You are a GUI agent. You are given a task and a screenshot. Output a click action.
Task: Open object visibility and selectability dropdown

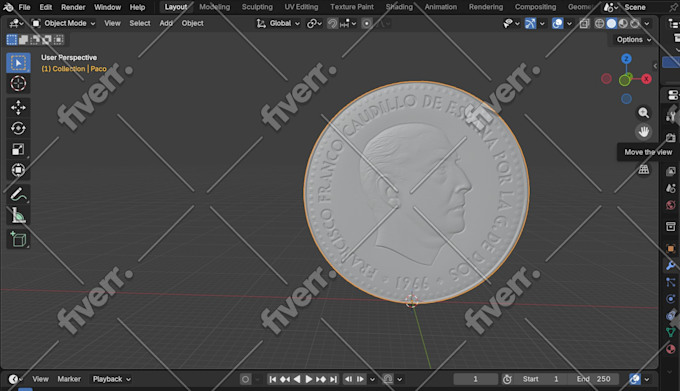(x=511, y=23)
